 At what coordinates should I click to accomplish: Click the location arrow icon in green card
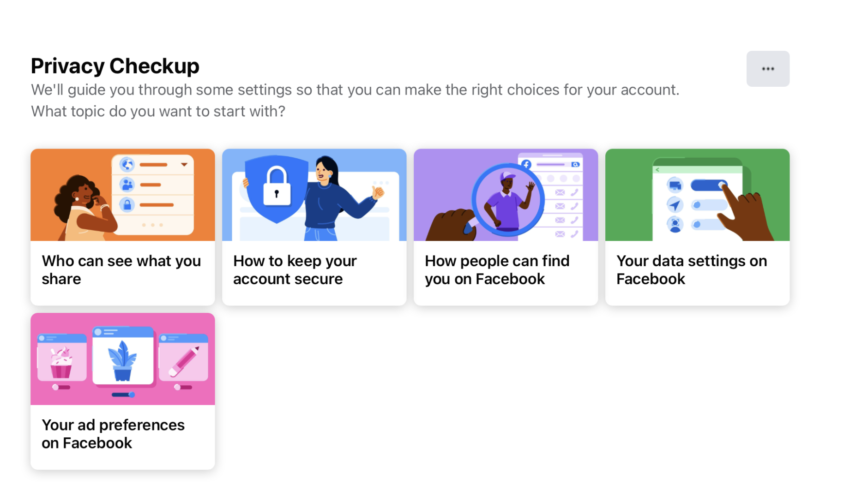click(x=675, y=205)
